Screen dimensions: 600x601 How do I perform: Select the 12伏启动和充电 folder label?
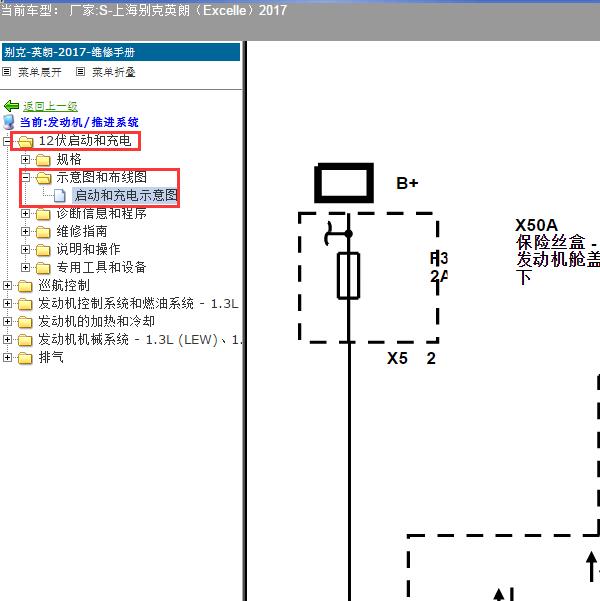click(x=85, y=141)
